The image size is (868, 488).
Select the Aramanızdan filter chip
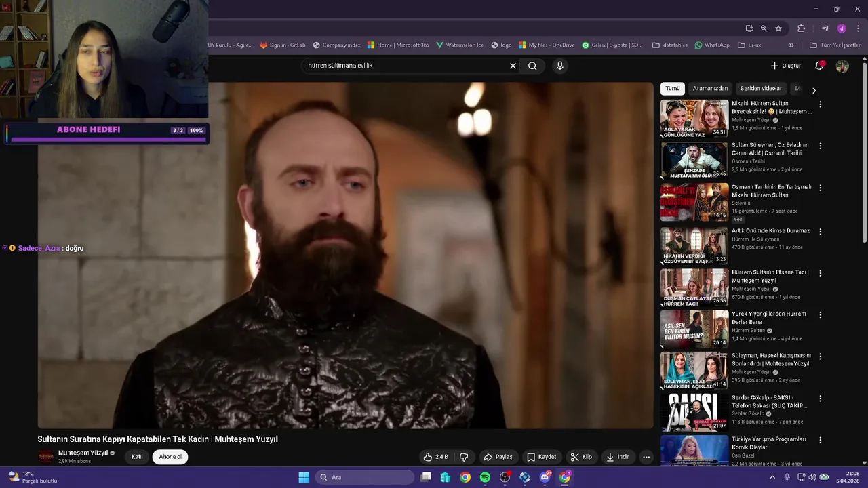click(710, 88)
